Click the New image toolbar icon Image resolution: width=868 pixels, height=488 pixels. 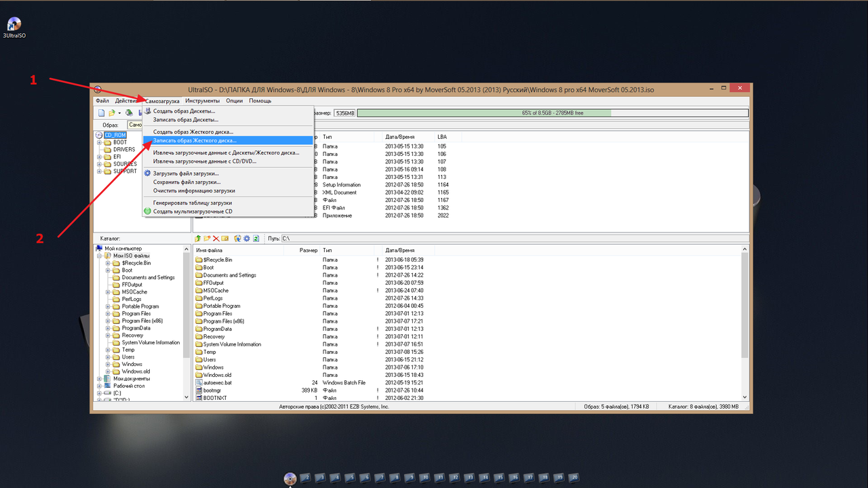pyautogui.click(x=101, y=113)
